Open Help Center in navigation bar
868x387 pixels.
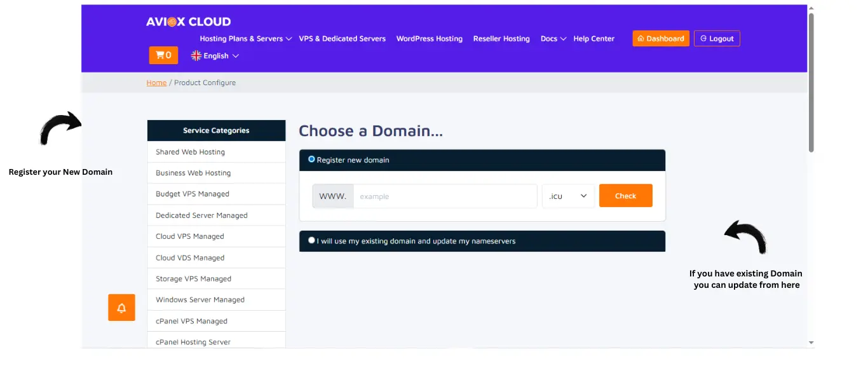click(593, 39)
